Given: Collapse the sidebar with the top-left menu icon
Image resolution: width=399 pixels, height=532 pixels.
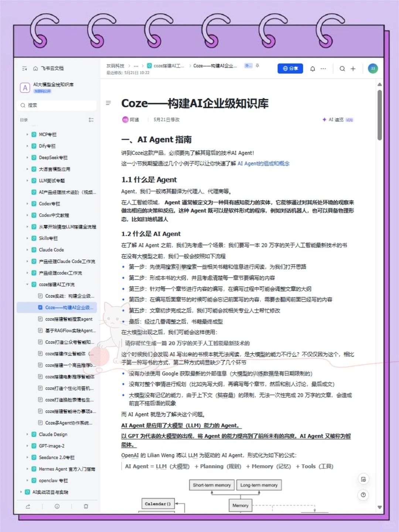Looking at the screenshot, I should pyautogui.click(x=25, y=68).
